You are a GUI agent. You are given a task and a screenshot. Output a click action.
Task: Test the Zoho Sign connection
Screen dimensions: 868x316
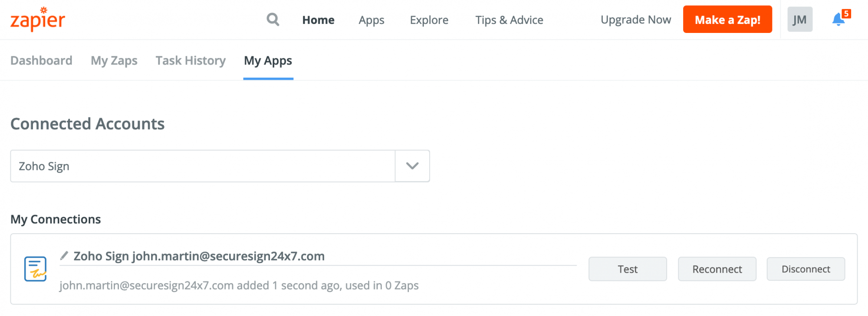(x=628, y=269)
